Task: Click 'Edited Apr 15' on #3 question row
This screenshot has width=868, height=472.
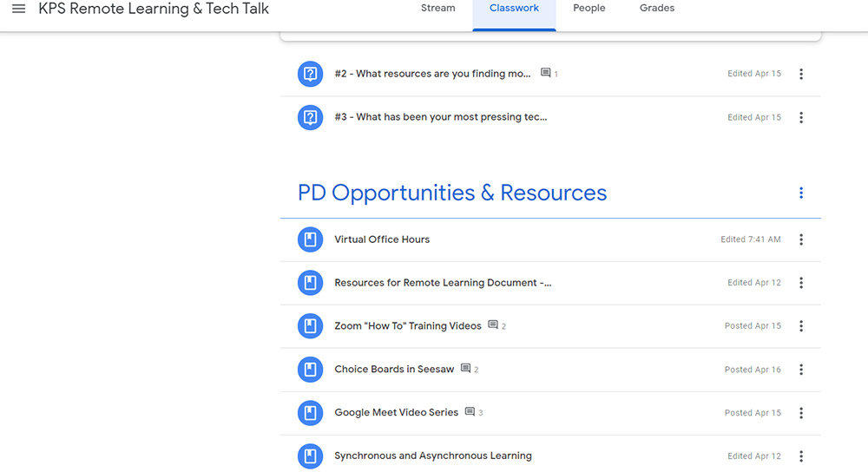Action: point(754,117)
